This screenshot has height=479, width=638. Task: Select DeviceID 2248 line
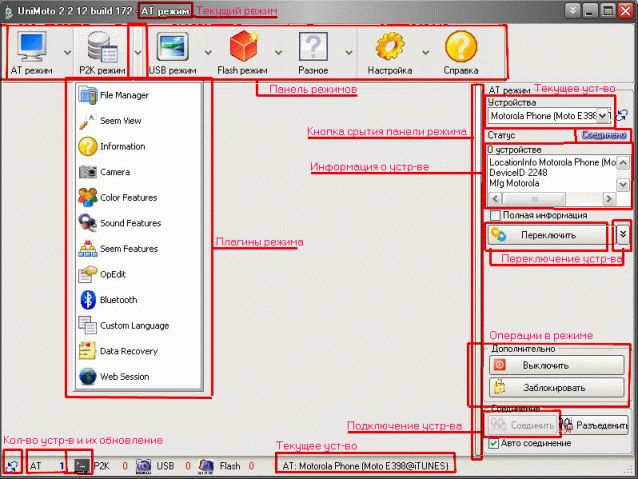pyautogui.click(x=518, y=173)
